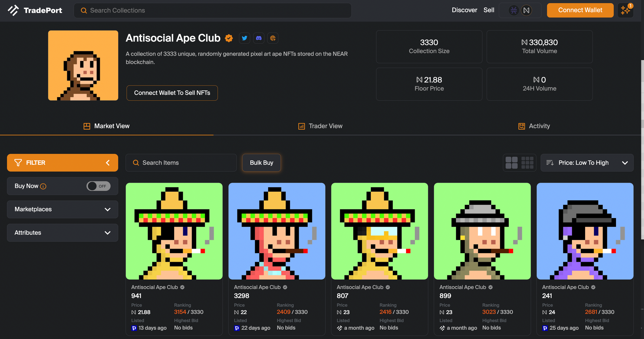Screen dimensions: 644x339
Task: Click the Connect Wallet button
Action: [x=580, y=10]
